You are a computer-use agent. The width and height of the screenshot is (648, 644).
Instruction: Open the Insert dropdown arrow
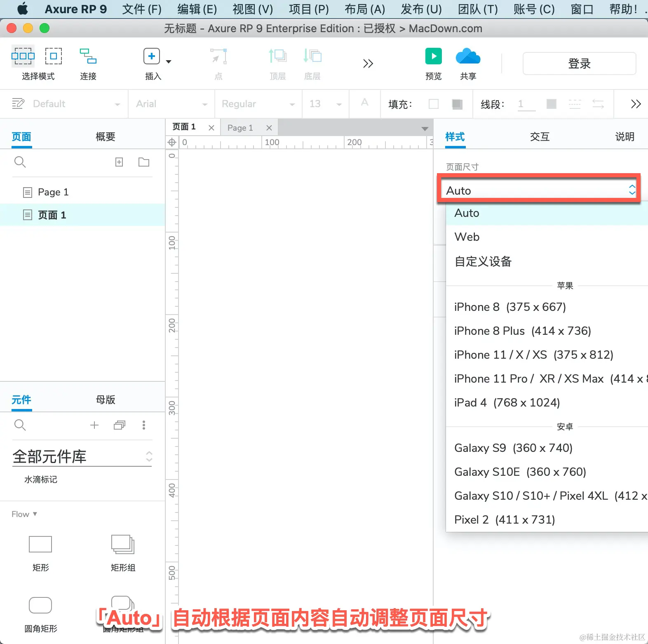pos(169,62)
